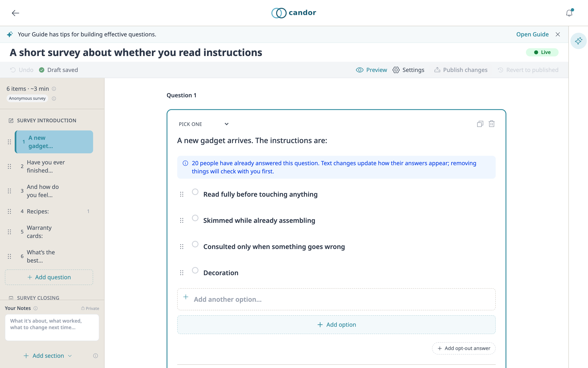Dismiss the Guide tips banner
Image resolution: width=588 pixels, height=368 pixels.
(x=558, y=34)
